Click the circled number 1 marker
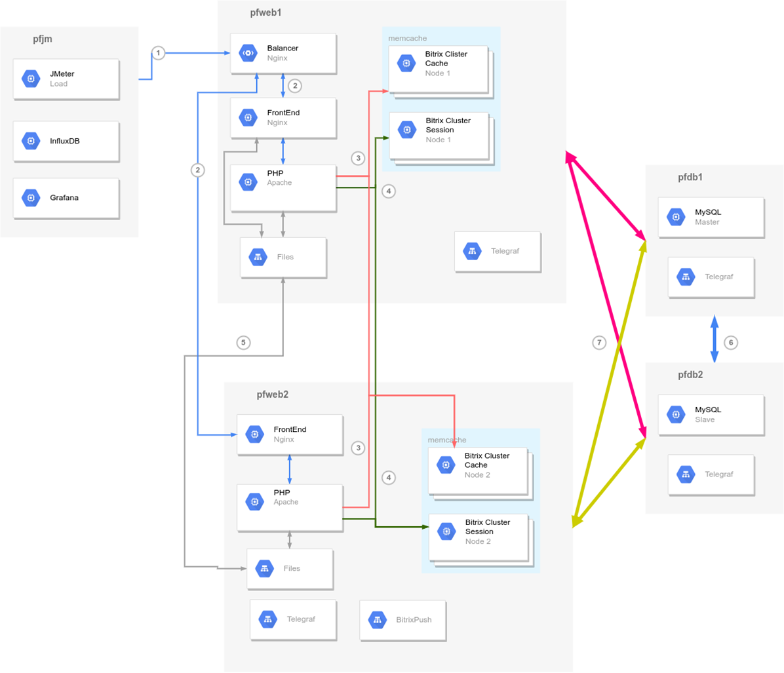 157,52
